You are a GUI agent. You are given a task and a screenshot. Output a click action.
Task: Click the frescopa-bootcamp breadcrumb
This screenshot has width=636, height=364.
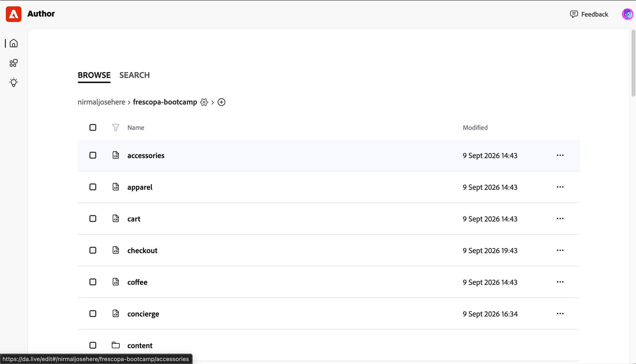click(165, 102)
